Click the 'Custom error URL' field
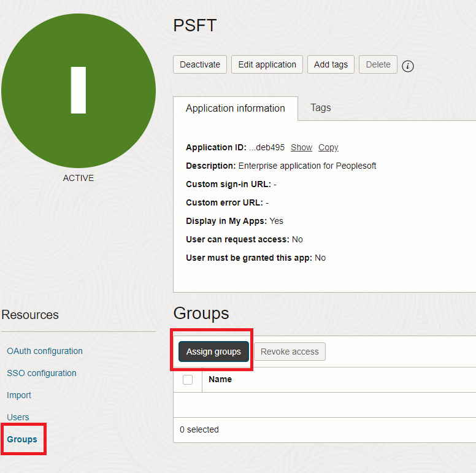Screen dimensions: 476x473 pyautogui.click(x=227, y=203)
